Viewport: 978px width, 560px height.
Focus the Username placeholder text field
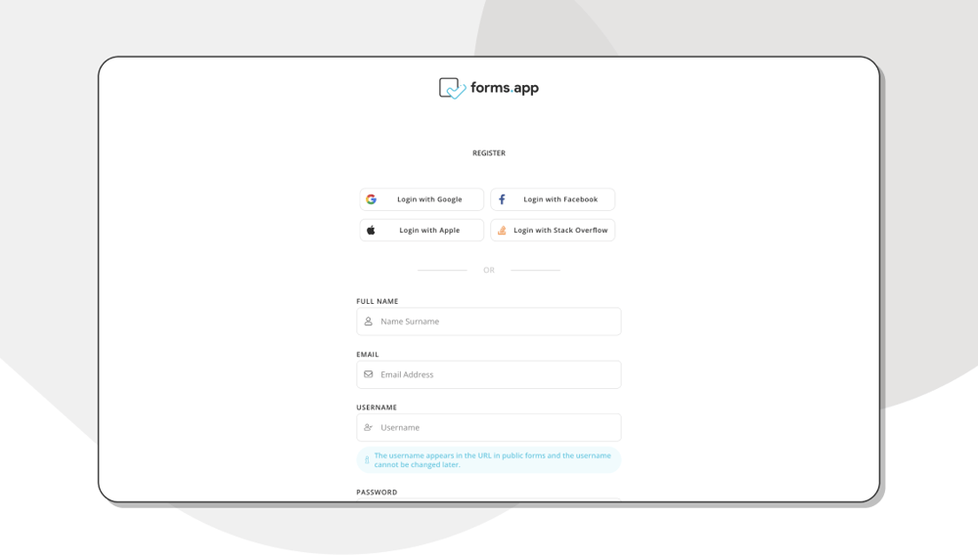click(494, 427)
